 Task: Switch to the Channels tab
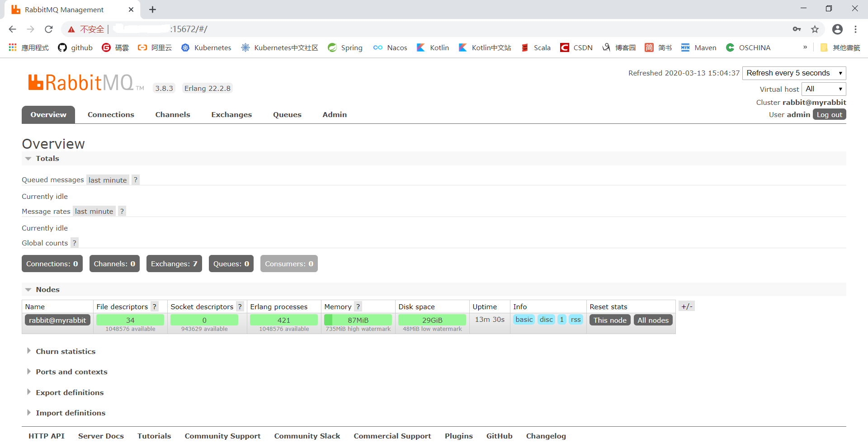click(x=173, y=114)
